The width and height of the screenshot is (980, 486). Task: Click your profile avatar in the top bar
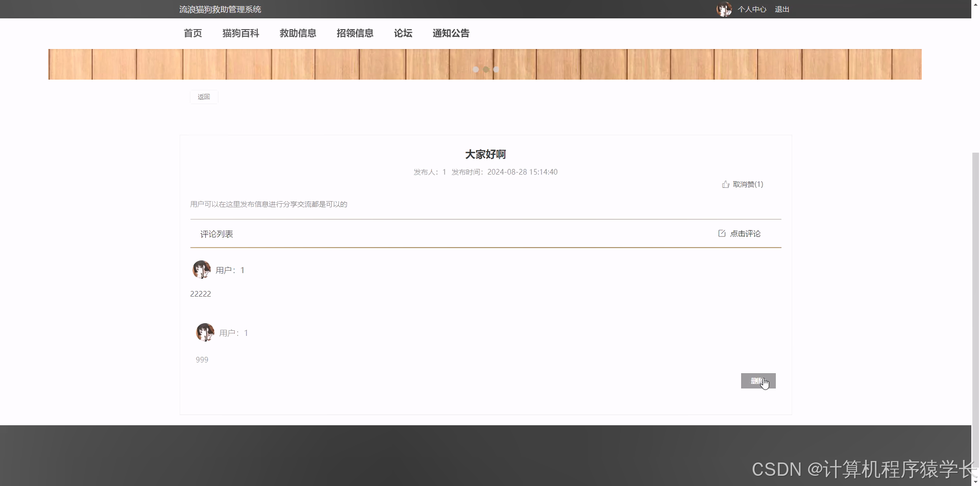pos(724,9)
